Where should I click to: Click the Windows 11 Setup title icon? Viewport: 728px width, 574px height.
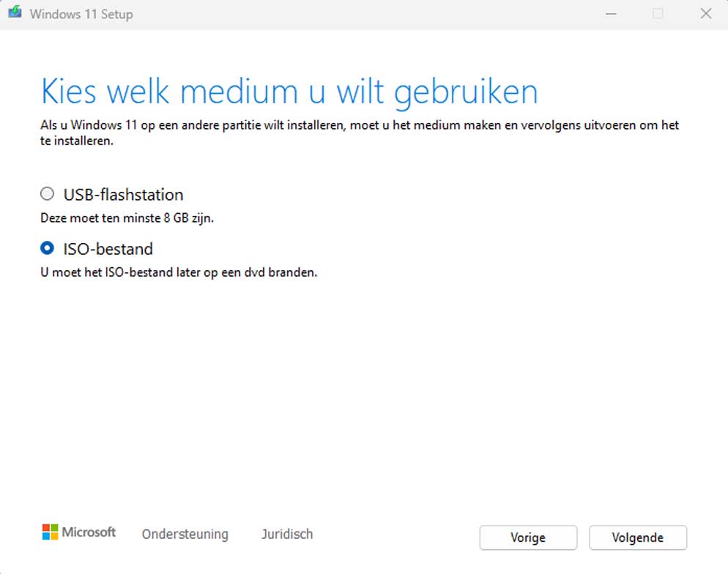[x=15, y=12]
